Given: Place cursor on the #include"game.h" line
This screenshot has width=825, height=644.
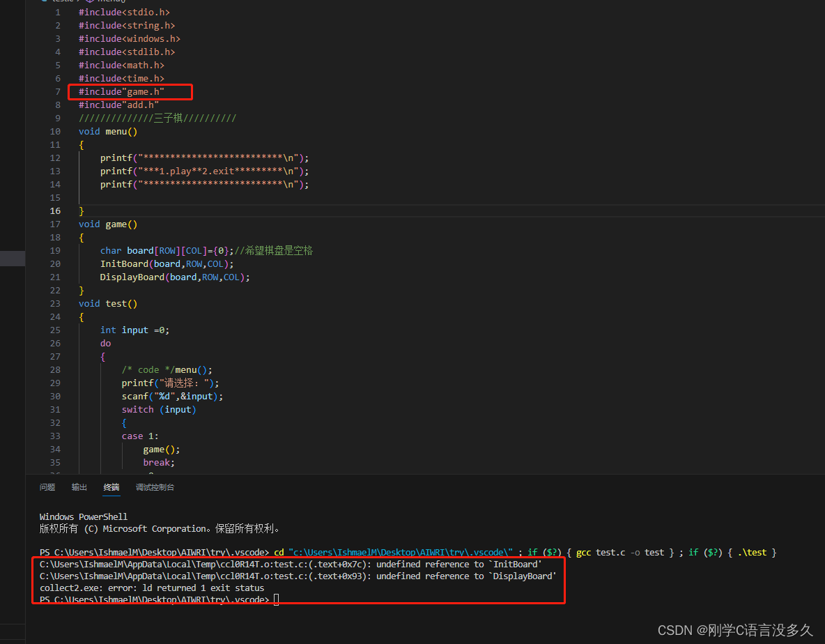Looking at the screenshot, I should pos(130,91).
